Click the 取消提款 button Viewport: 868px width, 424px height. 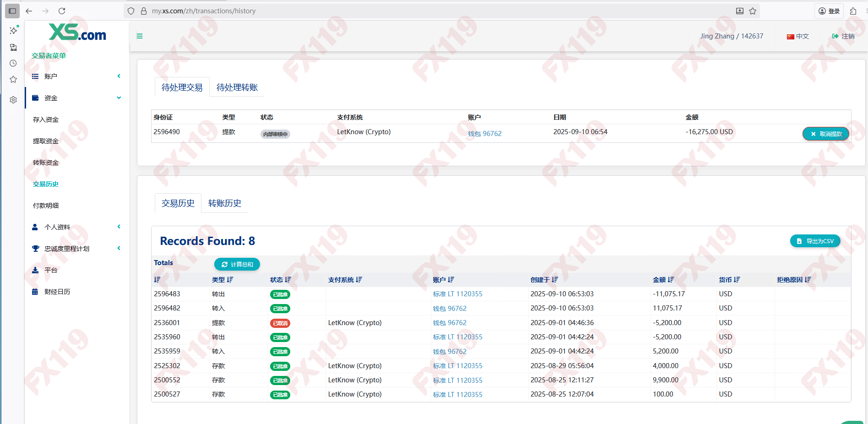825,134
